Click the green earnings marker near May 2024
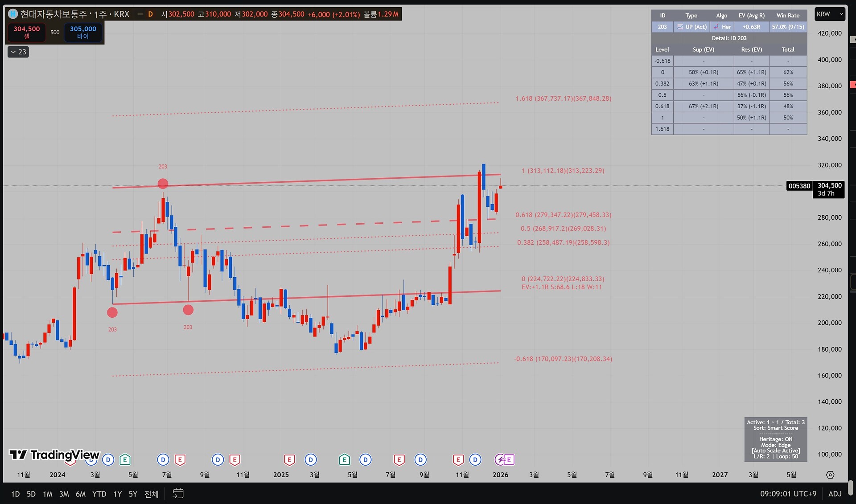The height and width of the screenshot is (504, 856). (125, 459)
